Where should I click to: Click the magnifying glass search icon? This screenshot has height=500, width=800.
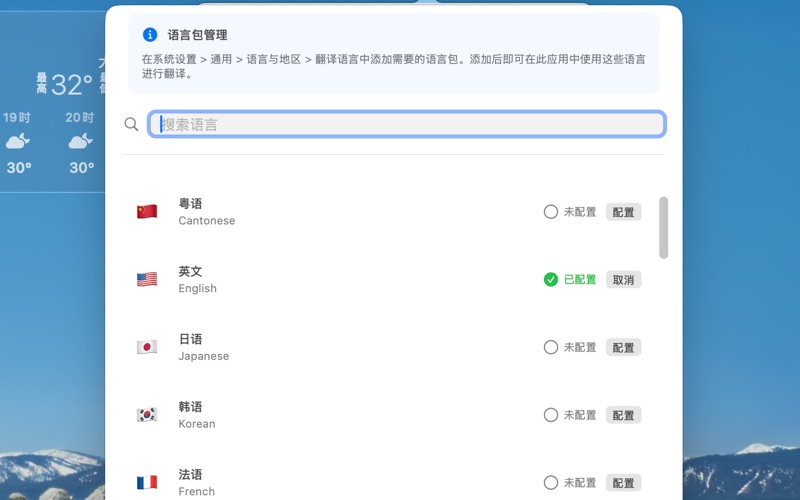(x=131, y=124)
